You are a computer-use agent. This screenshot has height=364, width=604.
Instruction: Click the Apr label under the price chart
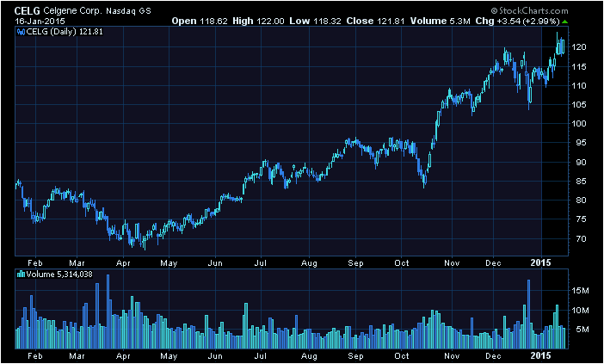click(123, 263)
